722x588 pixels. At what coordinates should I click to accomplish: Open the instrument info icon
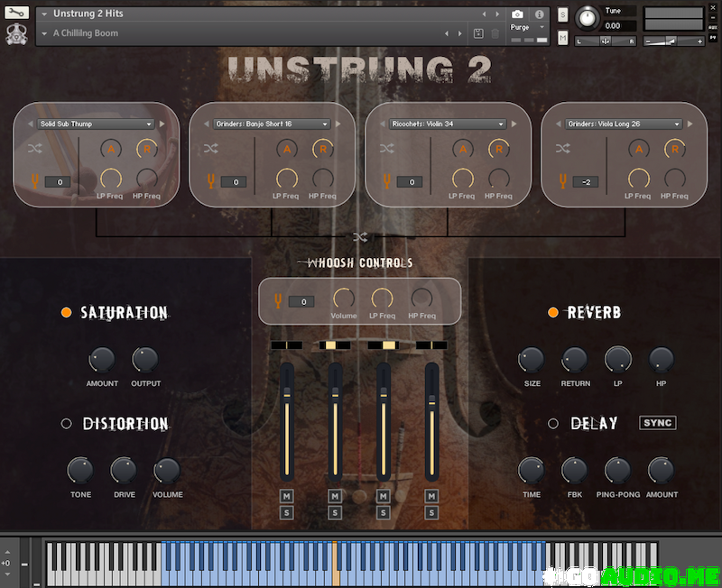(x=539, y=14)
